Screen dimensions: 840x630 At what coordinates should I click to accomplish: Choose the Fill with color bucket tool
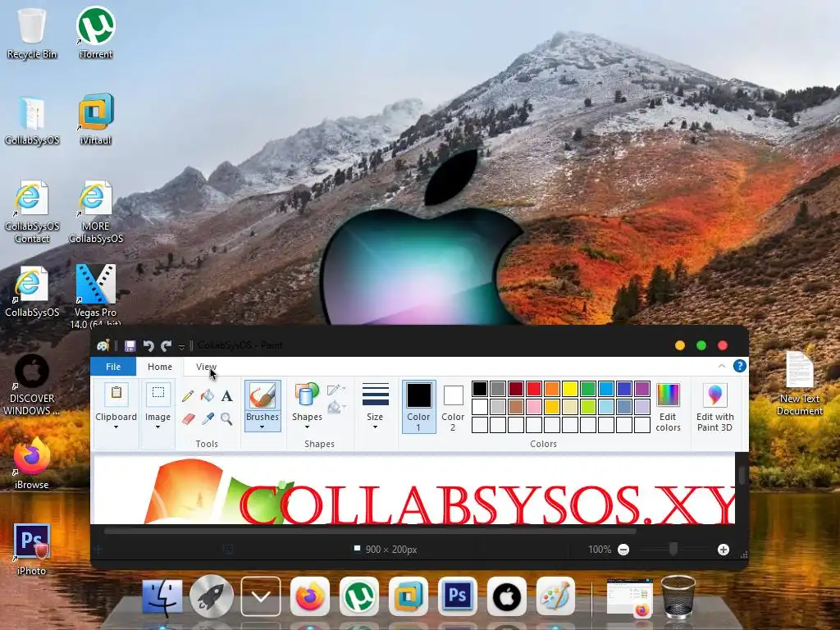208,396
